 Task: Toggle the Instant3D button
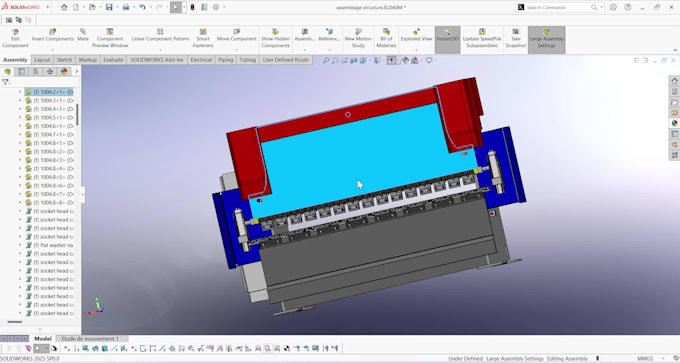point(448,39)
